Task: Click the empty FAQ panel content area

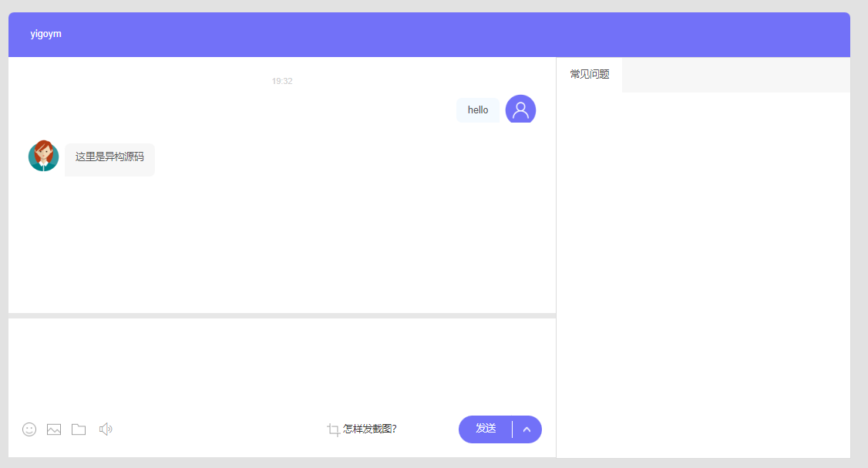Action: [x=703, y=270]
